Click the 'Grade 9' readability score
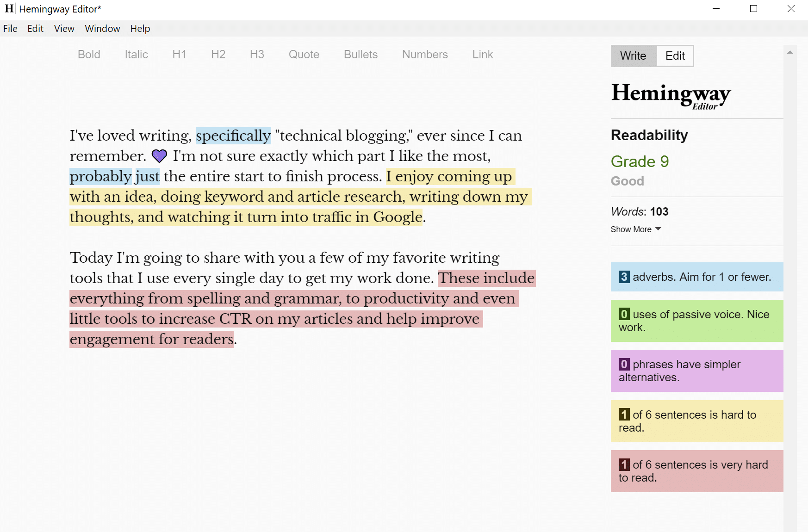808x532 pixels. coord(640,161)
